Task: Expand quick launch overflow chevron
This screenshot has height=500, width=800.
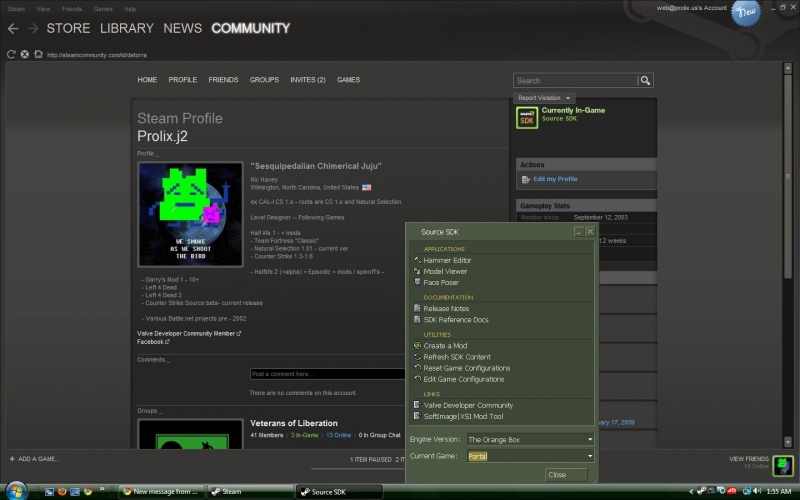Action: (x=102, y=489)
